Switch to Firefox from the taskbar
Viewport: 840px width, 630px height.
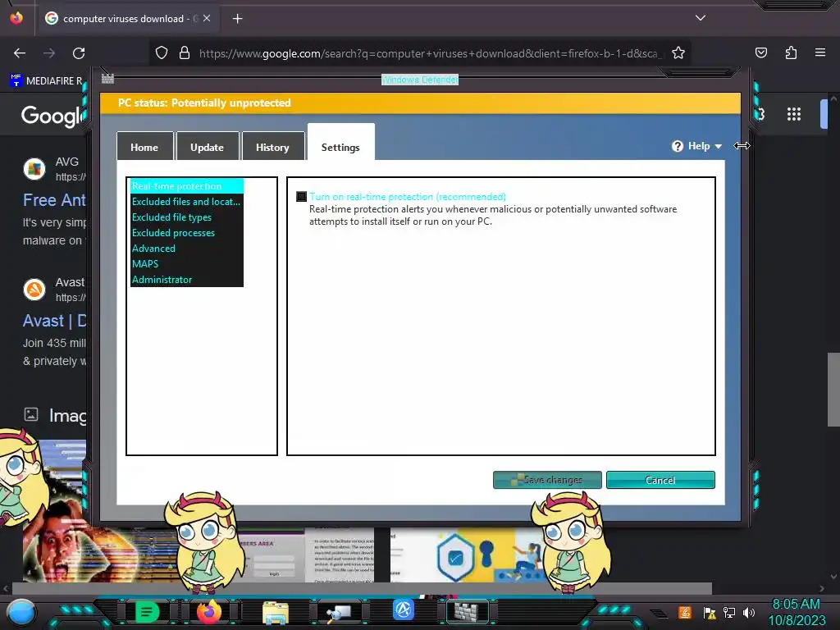pos(209,611)
